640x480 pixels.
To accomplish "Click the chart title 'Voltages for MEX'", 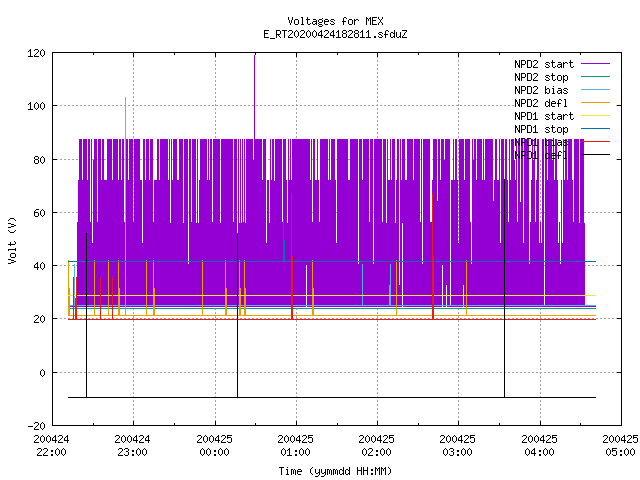I will pos(335,21).
